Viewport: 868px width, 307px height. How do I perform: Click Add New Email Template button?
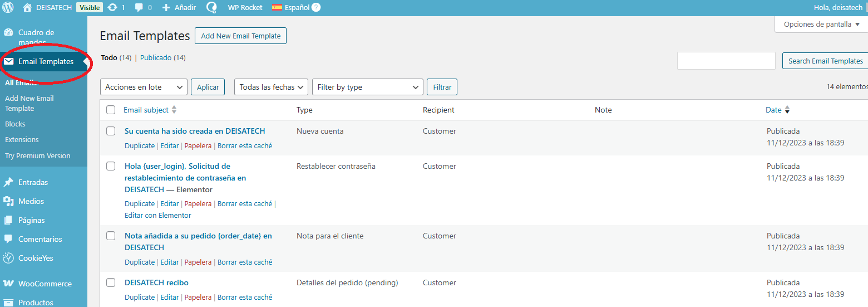240,36
